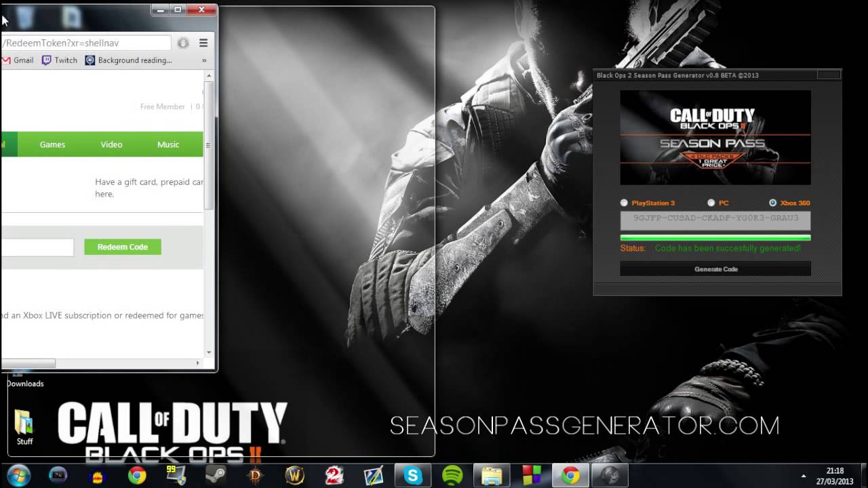The width and height of the screenshot is (868, 488).
Task: Open the taskbar icon showing number 99
Action: coord(176,476)
